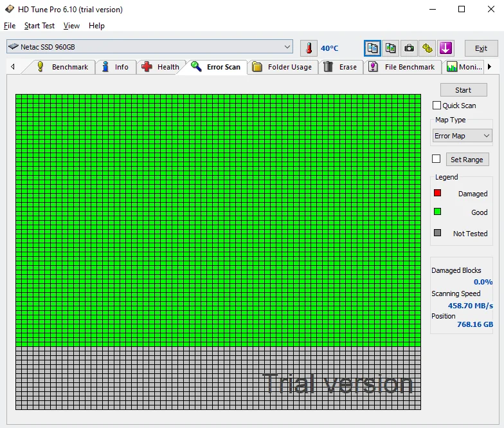Click the Monitor chart icon

(451, 67)
